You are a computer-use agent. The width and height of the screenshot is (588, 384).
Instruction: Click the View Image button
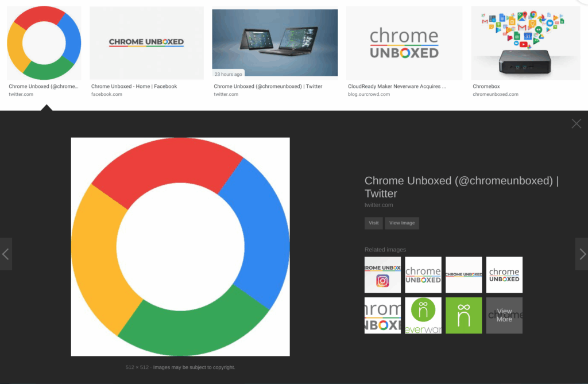[402, 223]
